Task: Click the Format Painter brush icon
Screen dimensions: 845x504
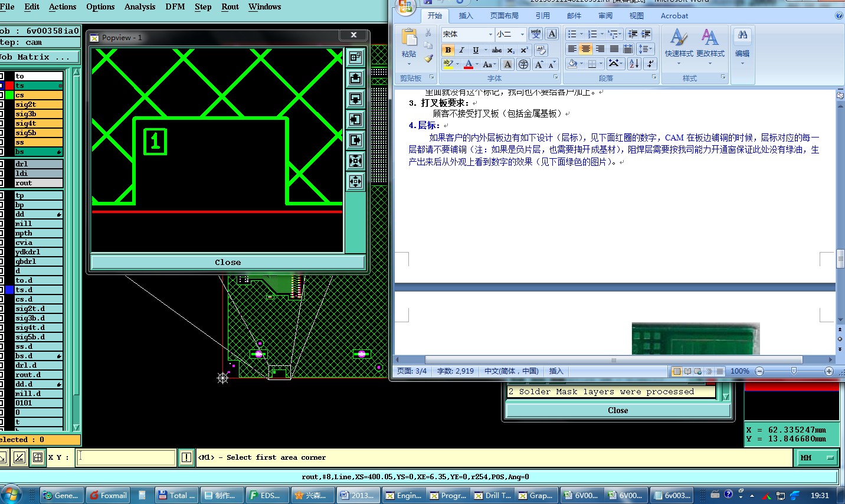Action: 428,58
